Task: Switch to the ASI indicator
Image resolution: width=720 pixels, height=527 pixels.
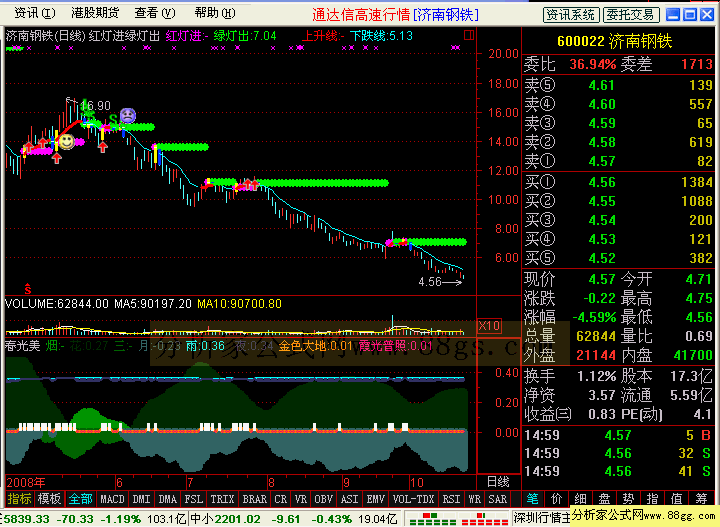Action: pos(349,499)
